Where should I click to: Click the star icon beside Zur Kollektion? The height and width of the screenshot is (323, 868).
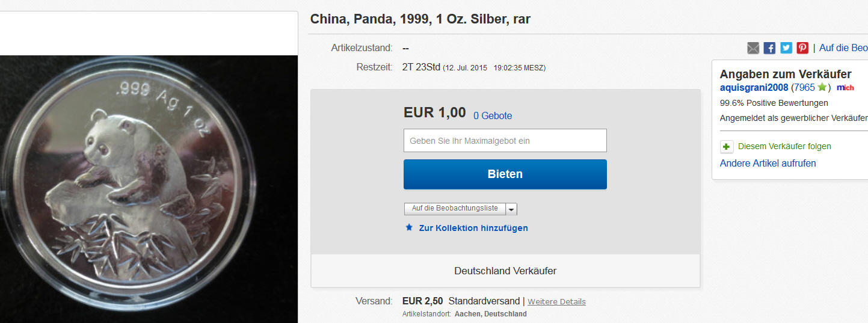click(409, 227)
